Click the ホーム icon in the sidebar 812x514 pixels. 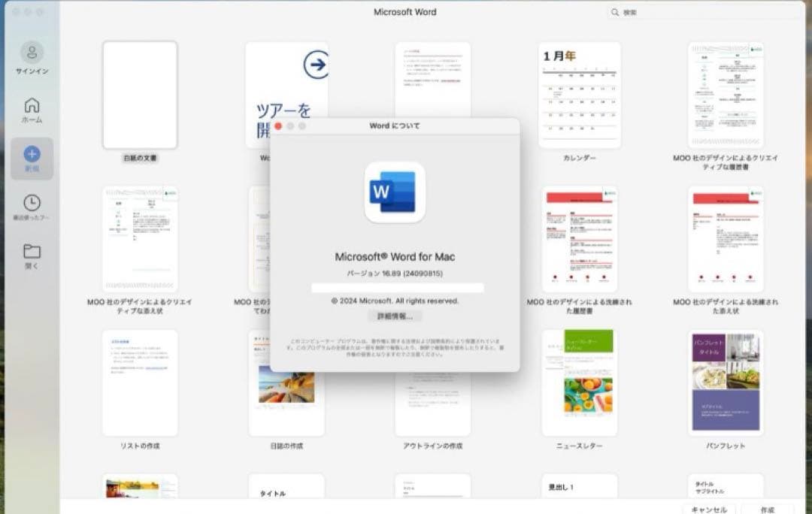[x=32, y=107]
